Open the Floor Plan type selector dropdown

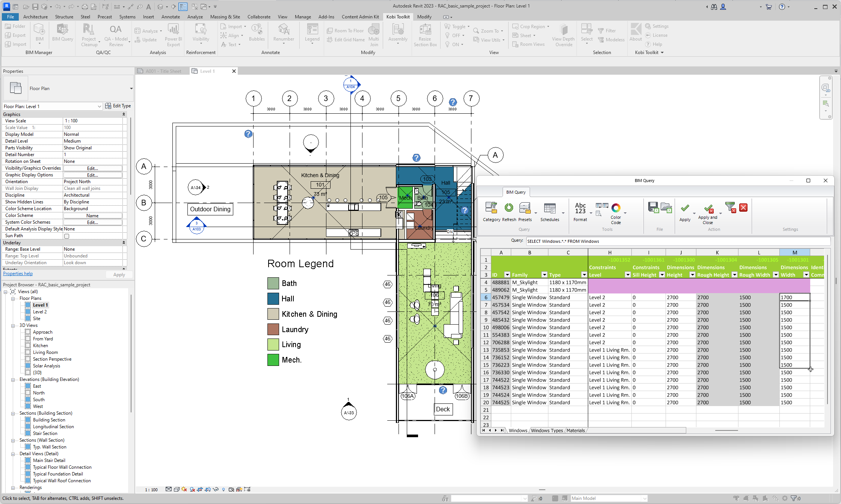[x=99, y=106]
